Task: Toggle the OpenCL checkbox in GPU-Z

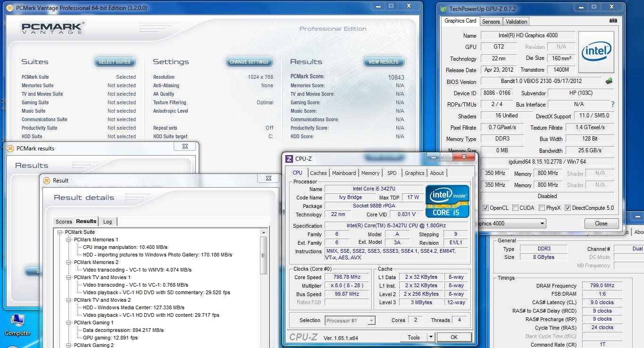Action: pyautogui.click(x=486, y=208)
